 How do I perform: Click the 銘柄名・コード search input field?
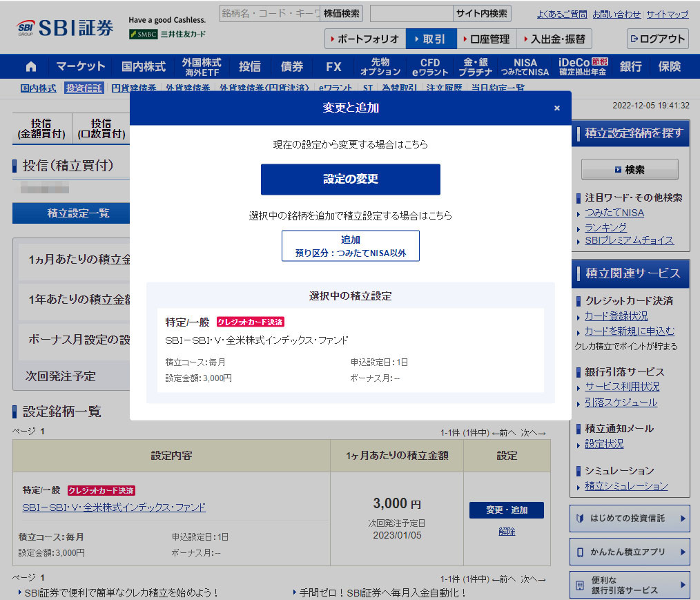[x=270, y=13]
